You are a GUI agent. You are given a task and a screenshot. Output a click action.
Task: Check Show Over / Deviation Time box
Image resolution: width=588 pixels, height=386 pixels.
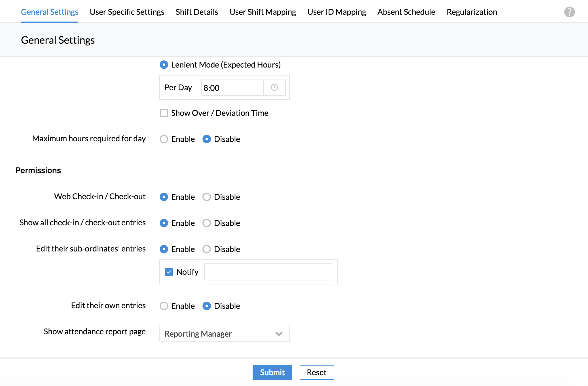[164, 113]
